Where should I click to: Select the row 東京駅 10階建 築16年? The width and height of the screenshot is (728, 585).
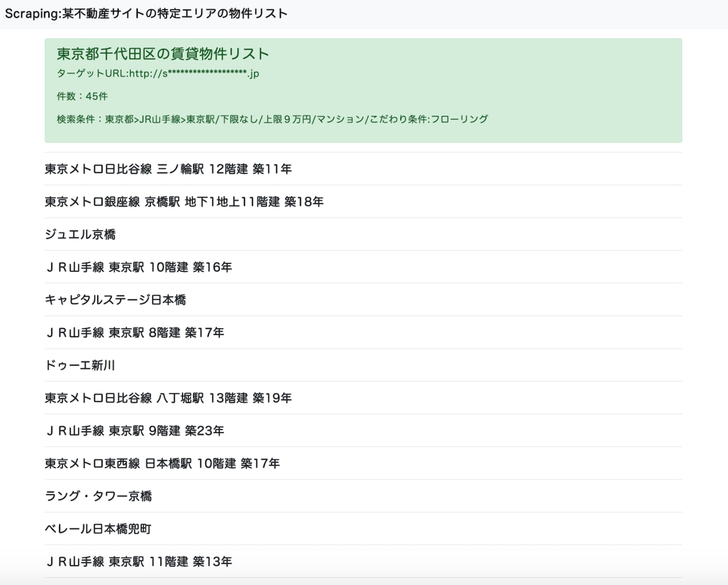363,267
